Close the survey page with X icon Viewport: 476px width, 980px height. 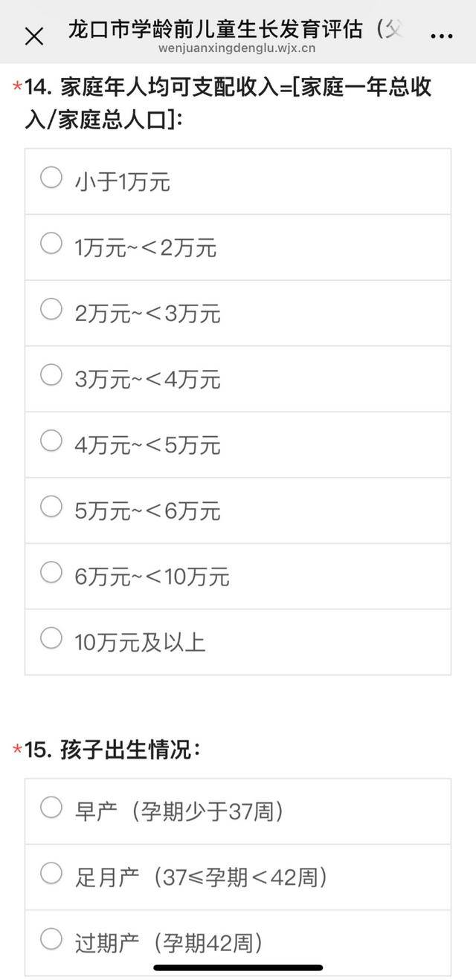(32, 34)
